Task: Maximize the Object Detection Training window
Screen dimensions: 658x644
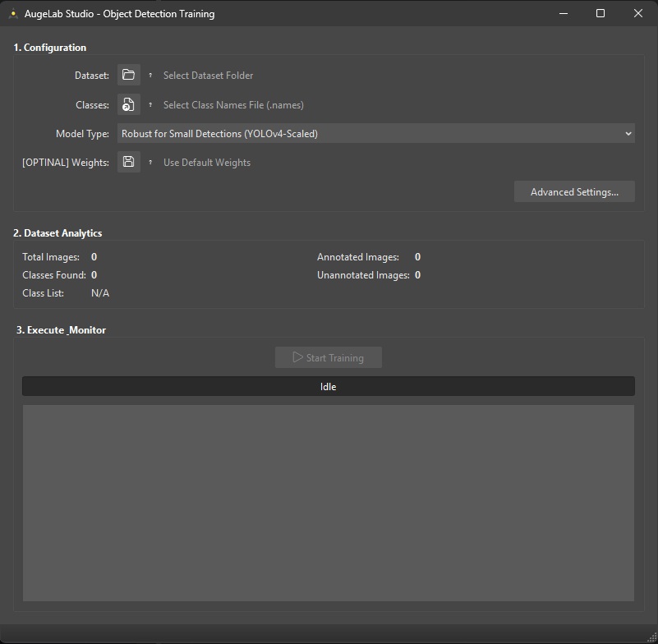Action: (x=600, y=13)
